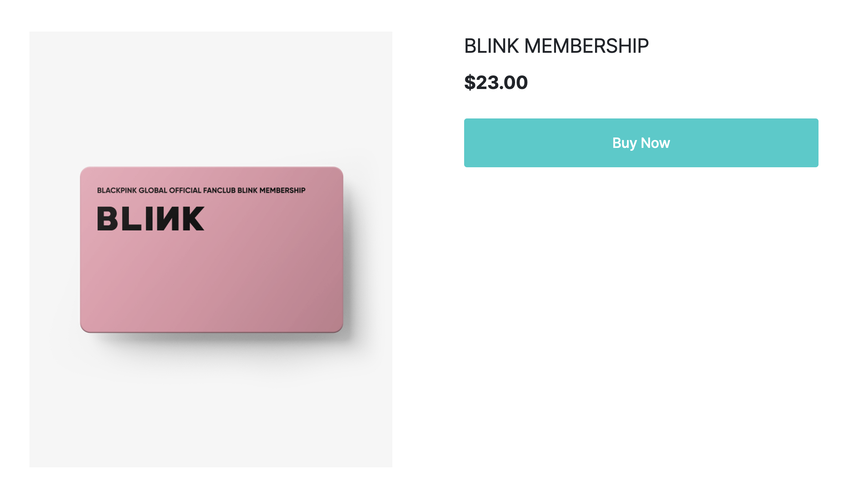Click MEMBERSHIP in the card's small caption
The width and height of the screenshot is (868, 486).
coord(282,190)
